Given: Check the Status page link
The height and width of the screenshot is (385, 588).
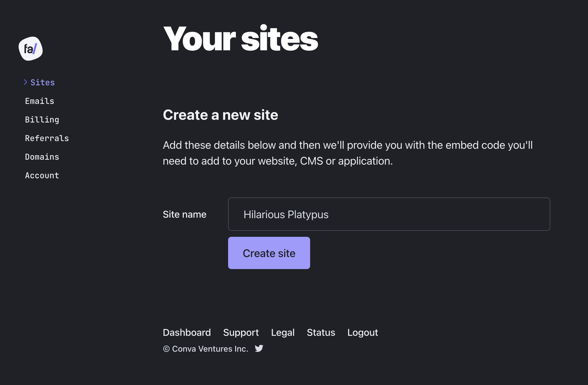Looking at the screenshot, I should coord(321,332).
